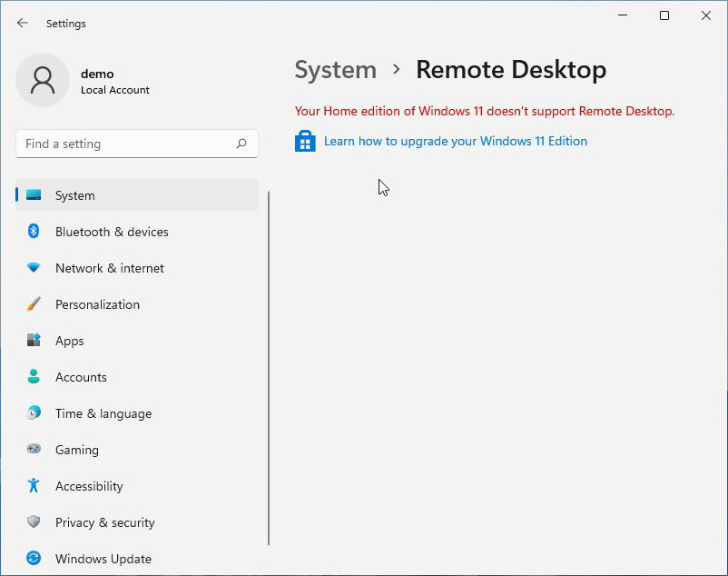Open Bluetooth & devices icon
This screenshot has height=576, width=728.
(34, 232)
